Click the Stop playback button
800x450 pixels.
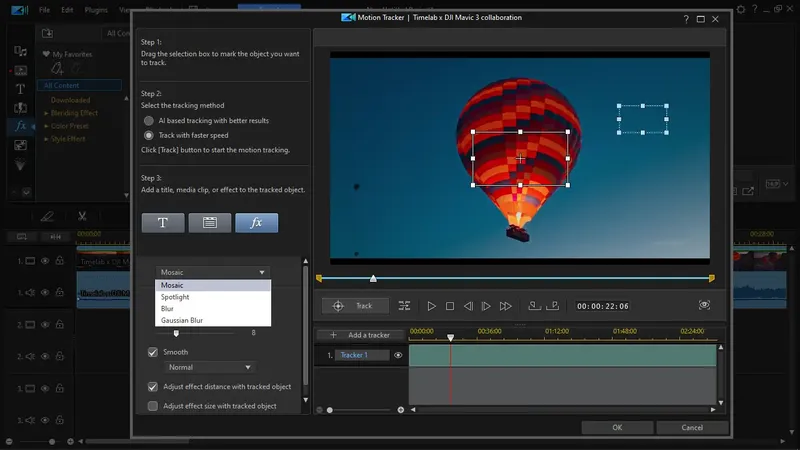pos(450,306)
